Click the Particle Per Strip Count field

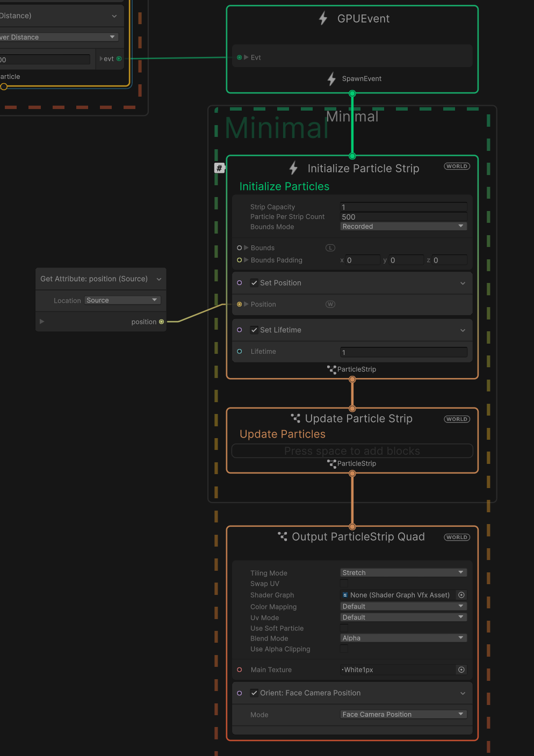[x=403, y=217]
